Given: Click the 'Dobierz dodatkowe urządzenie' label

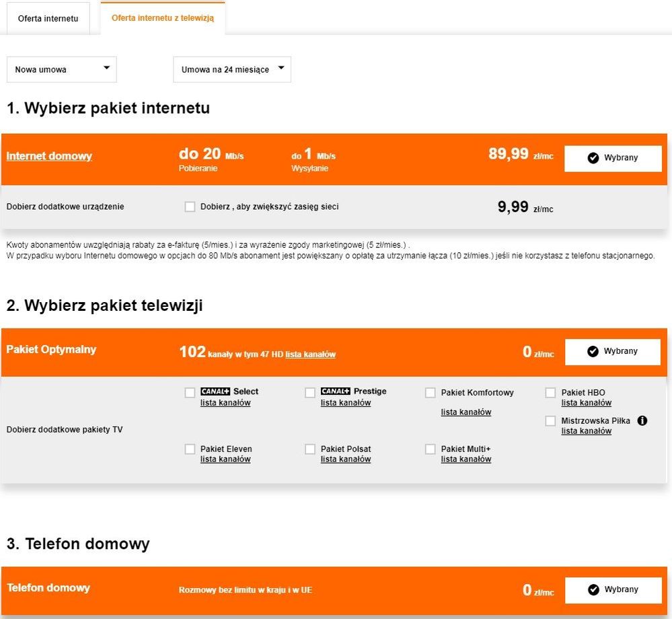Looking at the screenshot, I should 65,207.
